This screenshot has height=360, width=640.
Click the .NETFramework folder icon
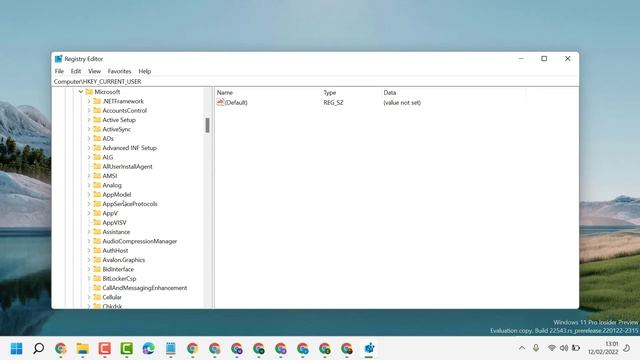(x=97, y=101)
